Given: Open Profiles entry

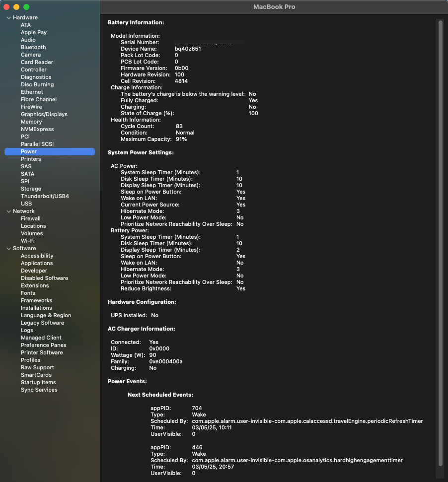Looking at the screenshot, I should 30,360.
